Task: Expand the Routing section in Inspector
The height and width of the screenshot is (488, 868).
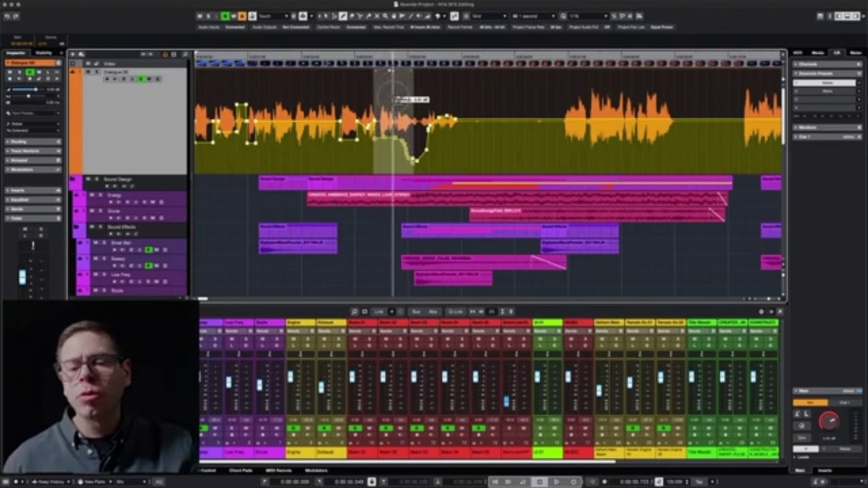Action: point(33,142)
